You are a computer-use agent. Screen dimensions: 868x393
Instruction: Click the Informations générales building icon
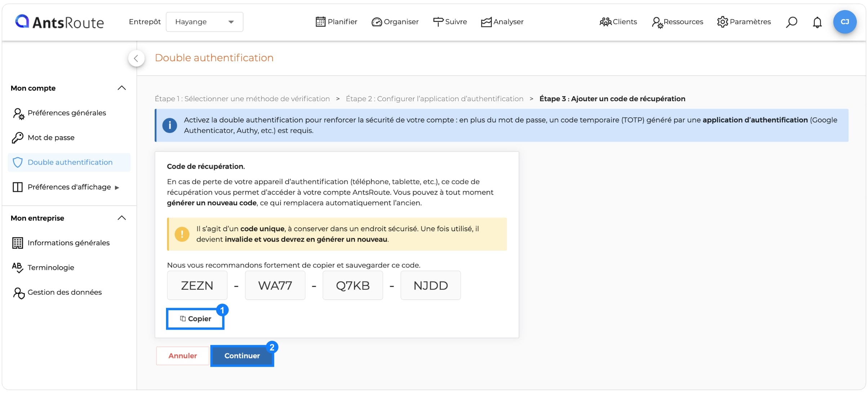[18, 243]
